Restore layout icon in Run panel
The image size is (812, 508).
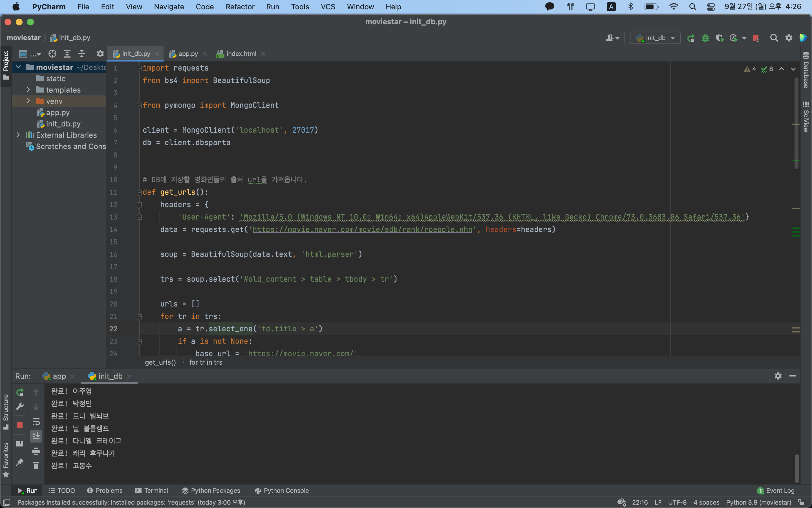(x=20, y=443)
